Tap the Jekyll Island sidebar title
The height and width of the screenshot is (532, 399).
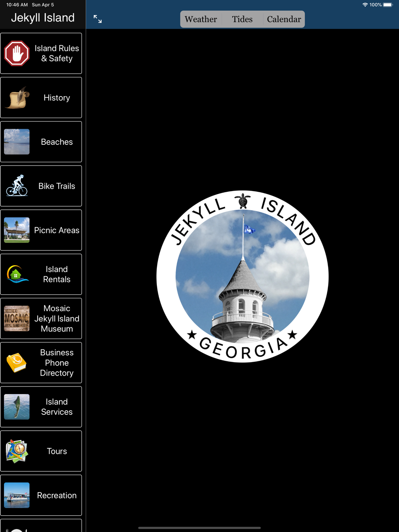(x=43, y=18)
